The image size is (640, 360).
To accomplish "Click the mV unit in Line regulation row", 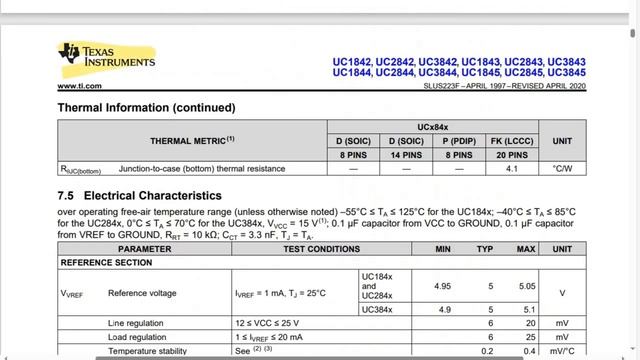I will 562,323.
